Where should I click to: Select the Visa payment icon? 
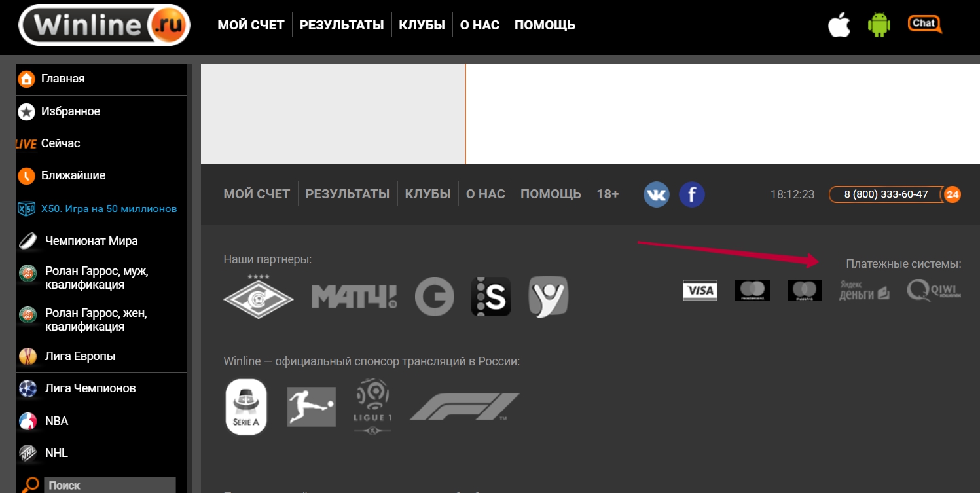tap(700, 290)
